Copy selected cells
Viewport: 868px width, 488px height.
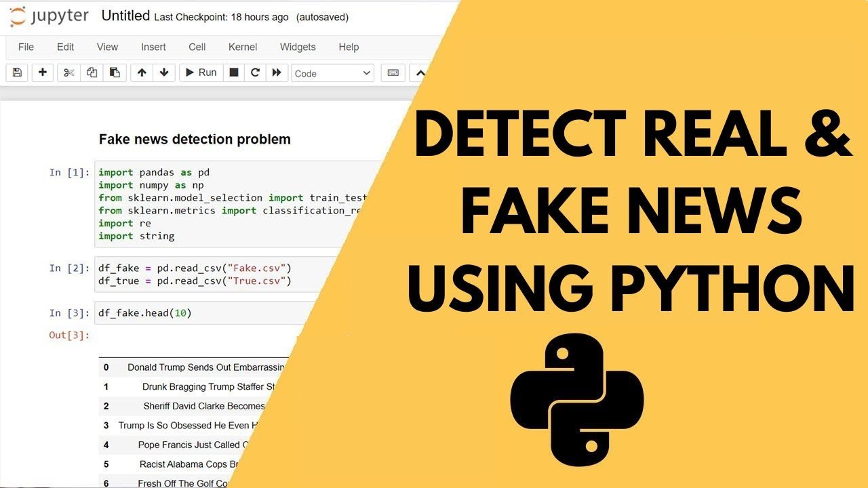tap(92, 73)
